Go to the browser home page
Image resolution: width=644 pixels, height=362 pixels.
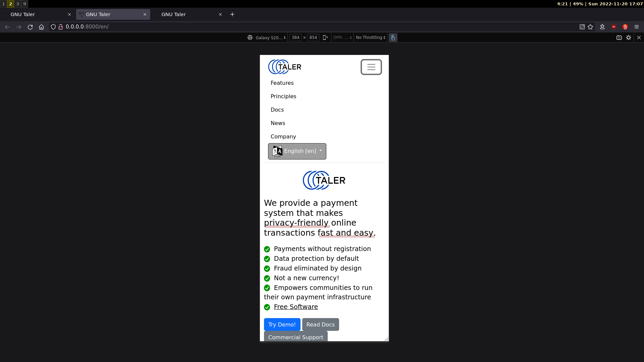coord(41,27)
